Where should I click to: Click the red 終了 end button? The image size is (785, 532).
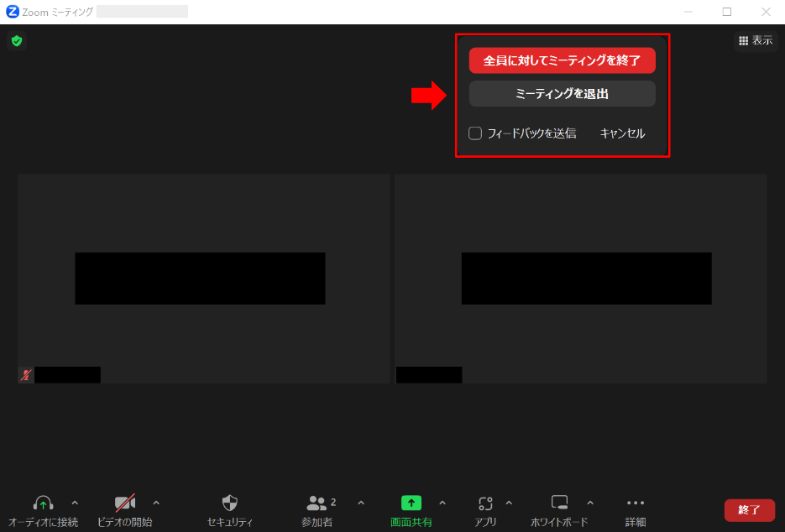click(750, 510)
